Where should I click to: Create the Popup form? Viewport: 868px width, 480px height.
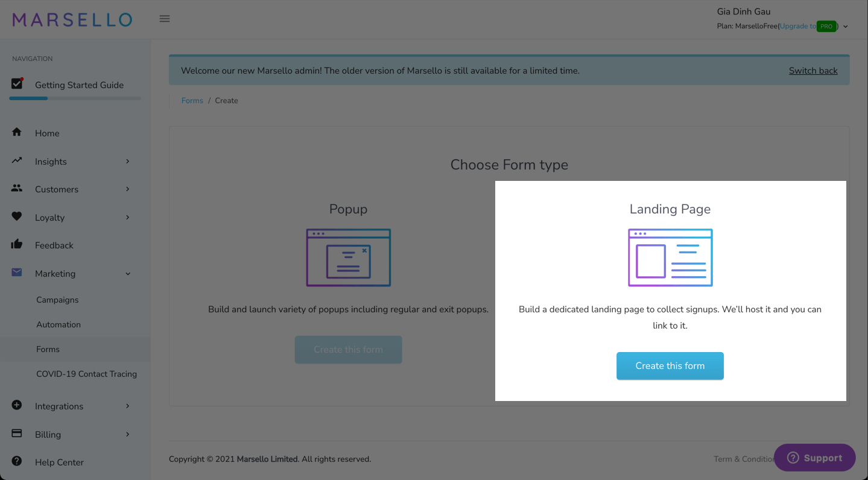pyautogui.click(x=349, y=350)
